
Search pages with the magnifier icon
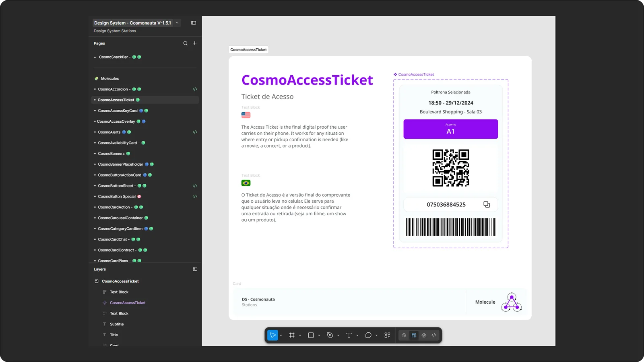(x=186, y=43)
